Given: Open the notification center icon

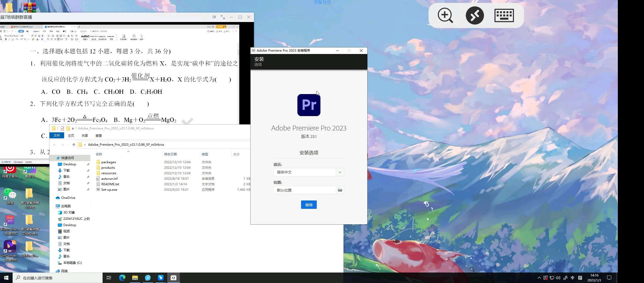Looking at the screenshot, I should point(609,278).
